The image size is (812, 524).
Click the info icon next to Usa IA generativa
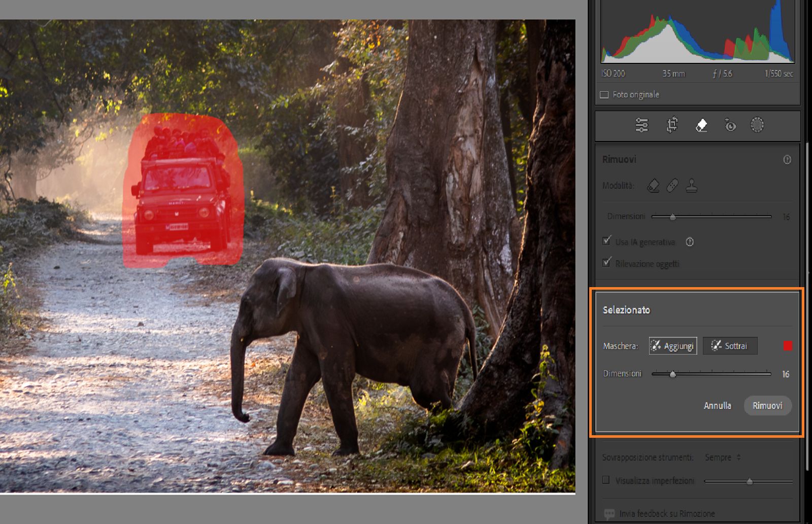point(690,242)
